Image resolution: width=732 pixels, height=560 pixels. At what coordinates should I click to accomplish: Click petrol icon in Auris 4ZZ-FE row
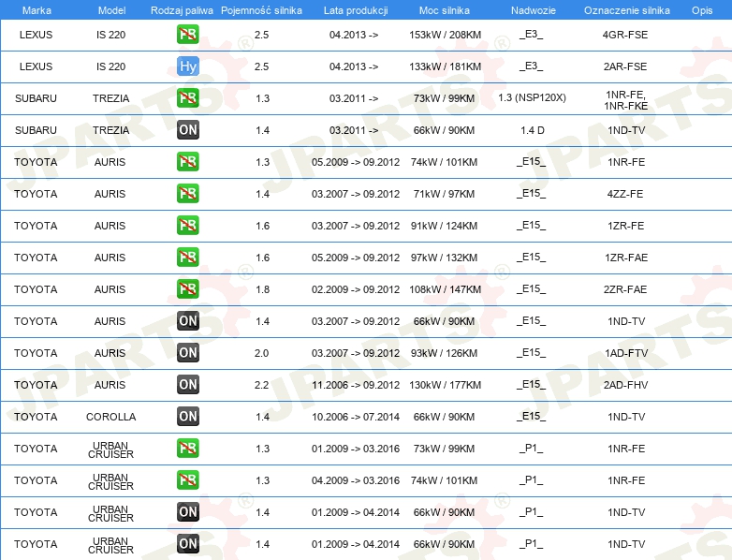187,193
